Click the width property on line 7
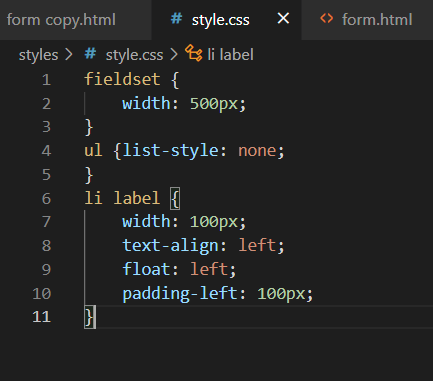This screenshot has width=433, height=381. (x=146, y=222)
